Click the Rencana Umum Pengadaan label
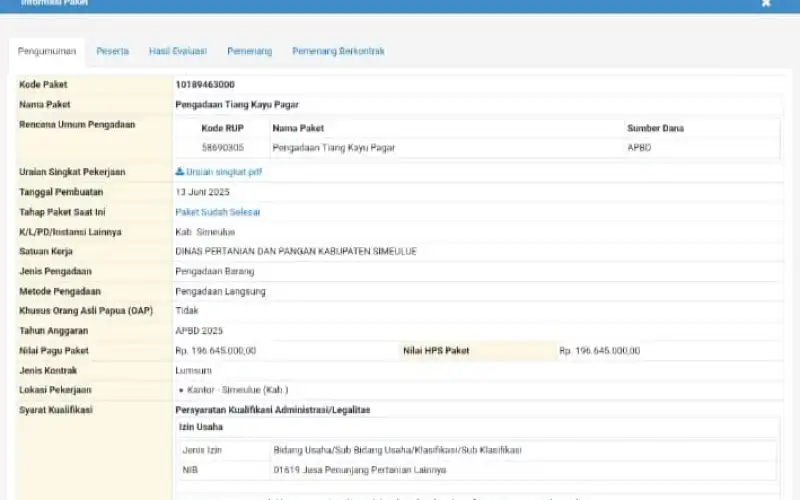Image resolution: width=800 pixels, height=500 pixels. [77, 124]
